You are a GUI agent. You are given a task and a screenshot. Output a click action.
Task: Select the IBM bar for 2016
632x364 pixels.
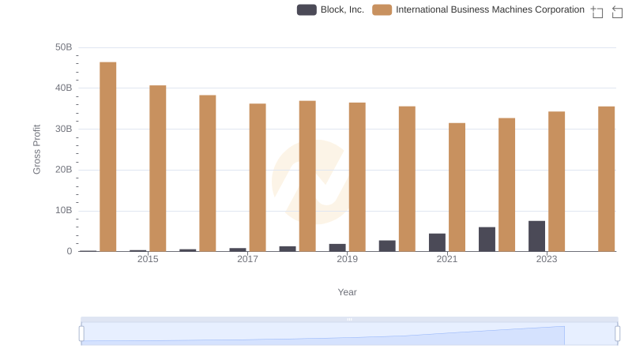[208, 173]
